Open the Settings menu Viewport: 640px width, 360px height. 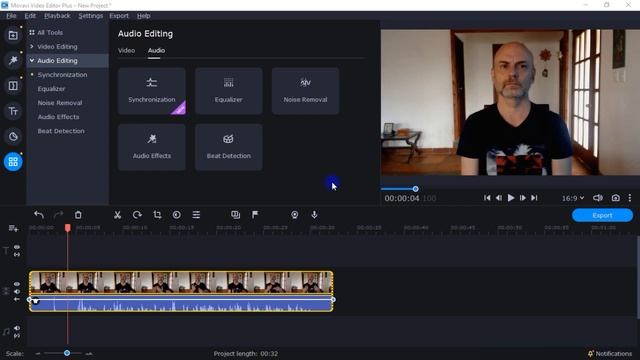click(x=91, y=16)
